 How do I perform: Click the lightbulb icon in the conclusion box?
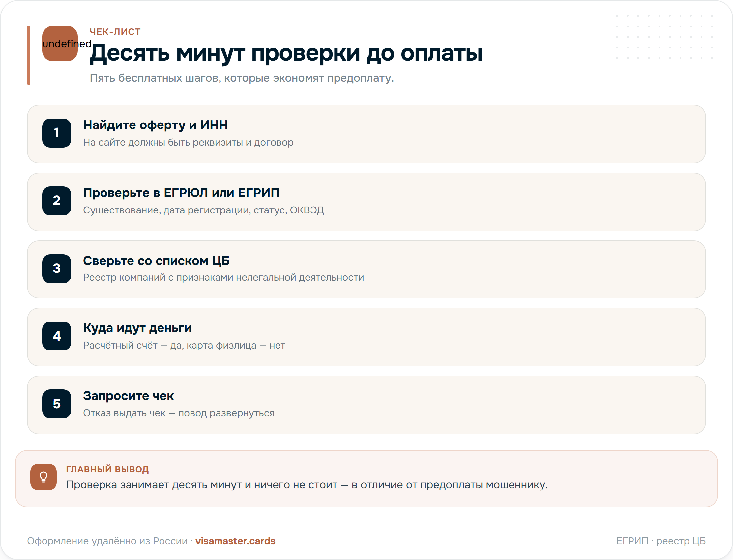tap(44, 477)
